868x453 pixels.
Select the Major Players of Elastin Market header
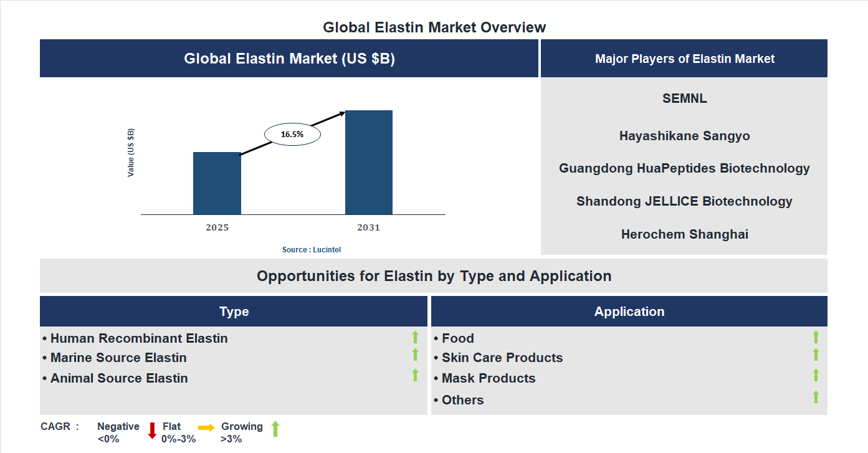(x=684, y=59)
